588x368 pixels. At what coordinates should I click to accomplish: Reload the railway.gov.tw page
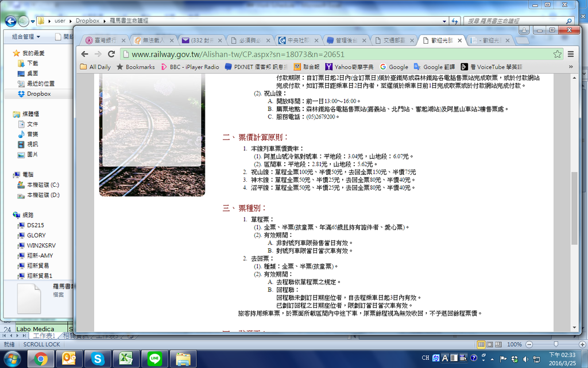pyautogui.click(x=111, y=54)
